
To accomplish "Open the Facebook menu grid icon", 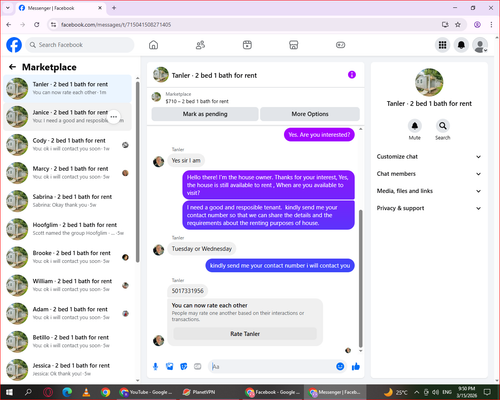I will pos(442,45).
